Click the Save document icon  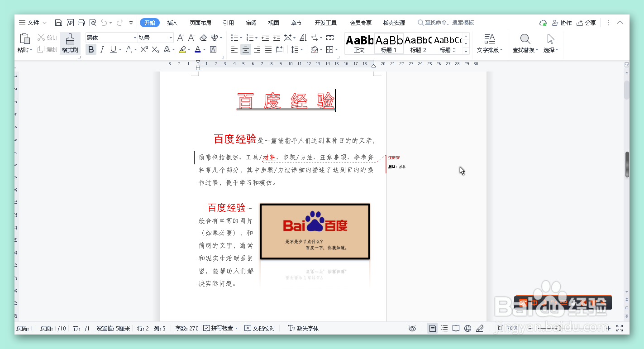click(x=58, y=23)
